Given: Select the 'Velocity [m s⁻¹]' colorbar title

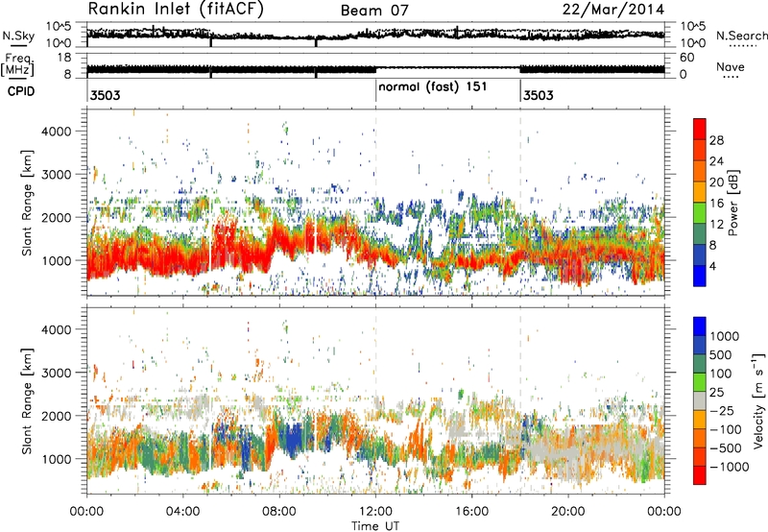Looking at the screenshot, I should tap(758, 400).
